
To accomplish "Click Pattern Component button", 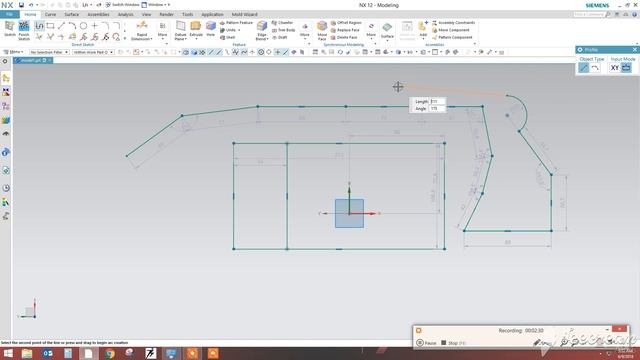I will click(452, 38).
